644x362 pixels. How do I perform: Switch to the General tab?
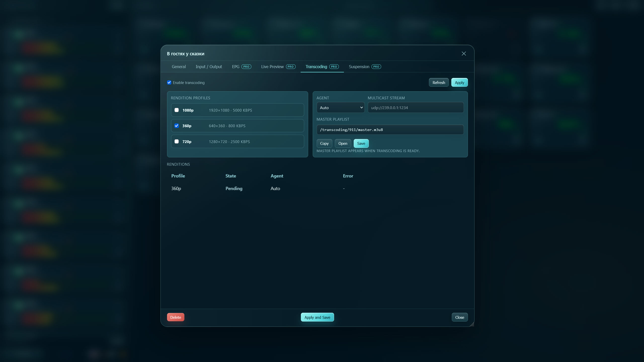(x=179, y=67)
